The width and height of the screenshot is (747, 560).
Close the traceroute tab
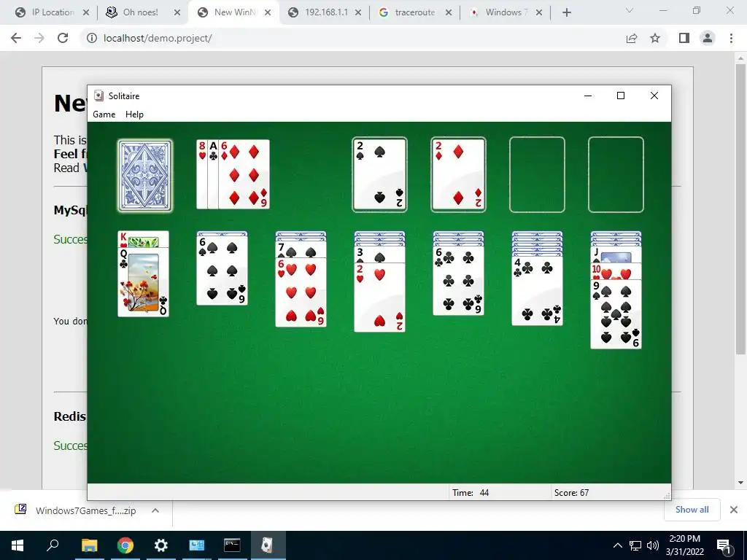[449, 12]
